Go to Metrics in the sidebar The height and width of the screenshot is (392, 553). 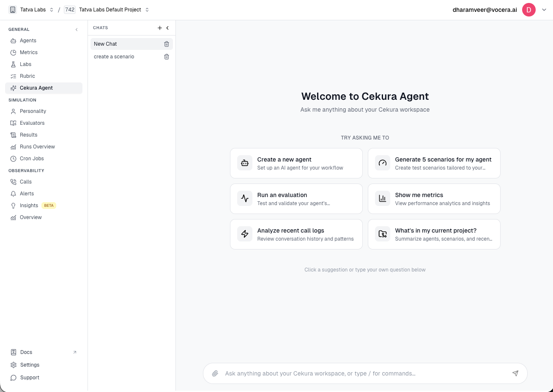point(44,52)
